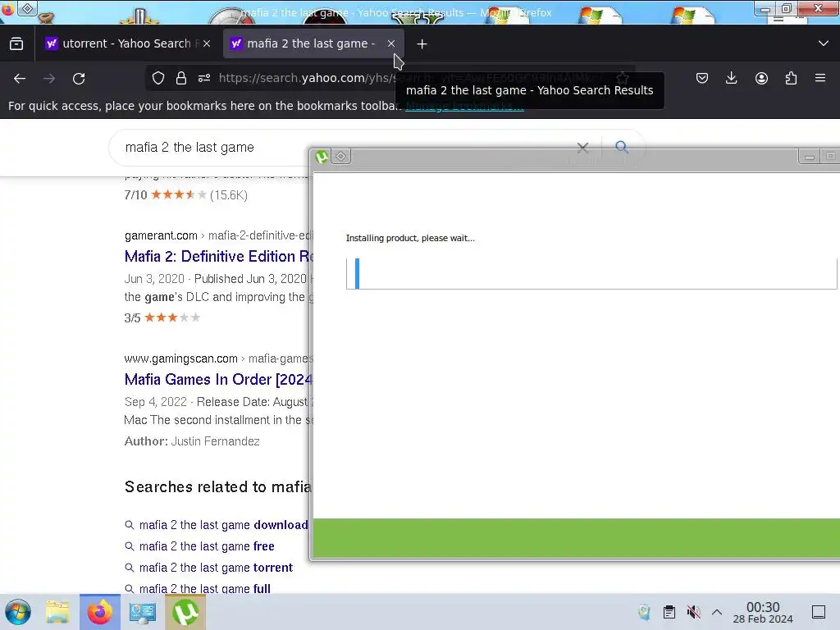Submit search with magnifier icon

(622, 147)
